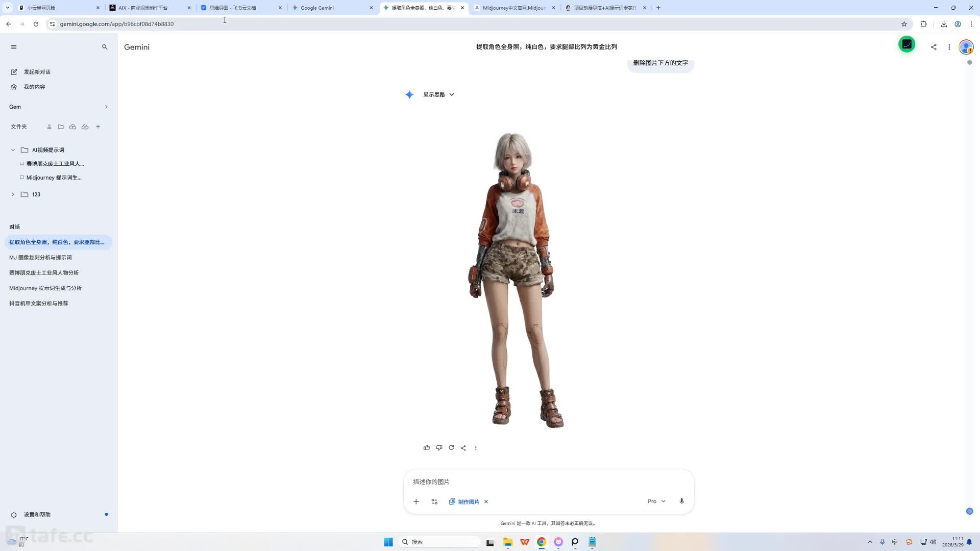
Task: Open the tools settings icon in prompt box
Action: pos(434,502)
